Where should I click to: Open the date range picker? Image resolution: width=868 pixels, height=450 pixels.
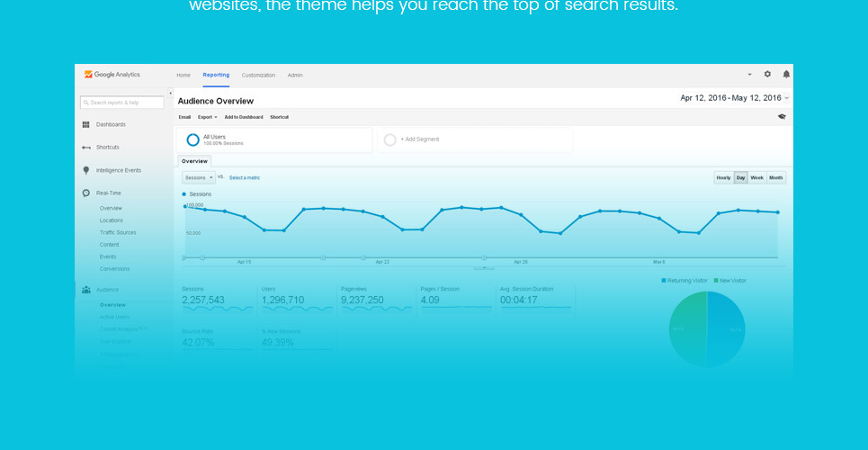pos(734,98)
